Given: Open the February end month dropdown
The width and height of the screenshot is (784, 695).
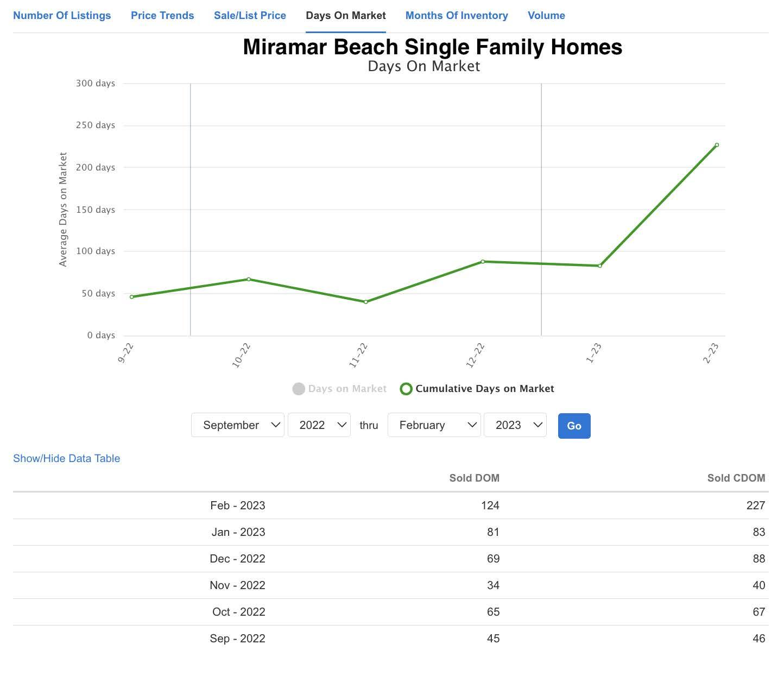Looking at the screenshot, I should point(434,425).
